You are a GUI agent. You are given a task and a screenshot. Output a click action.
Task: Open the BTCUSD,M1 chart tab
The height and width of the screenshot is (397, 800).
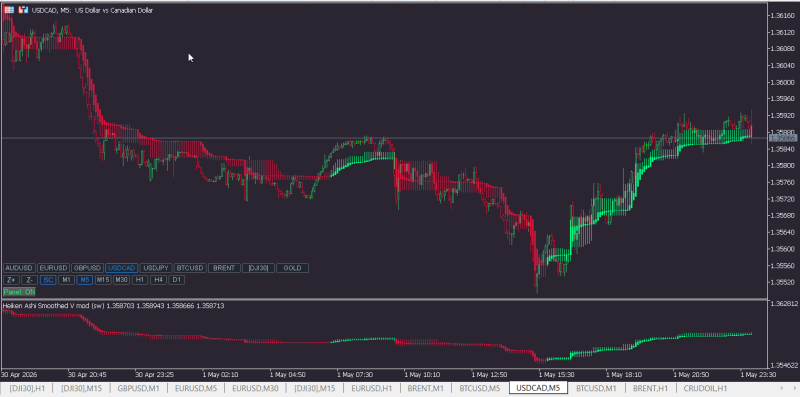(x=596, y=388)
